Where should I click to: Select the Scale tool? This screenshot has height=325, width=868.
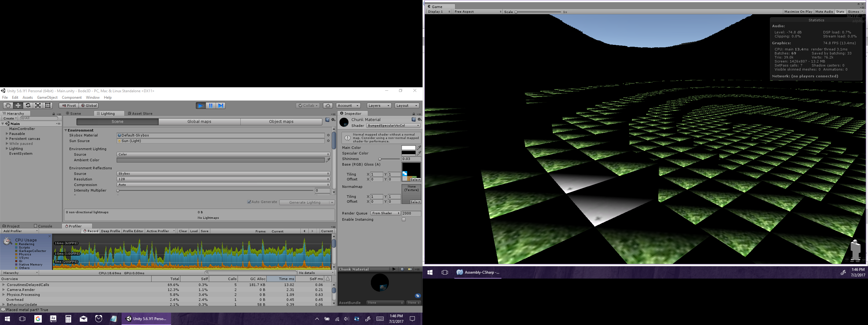click(38, 106)
